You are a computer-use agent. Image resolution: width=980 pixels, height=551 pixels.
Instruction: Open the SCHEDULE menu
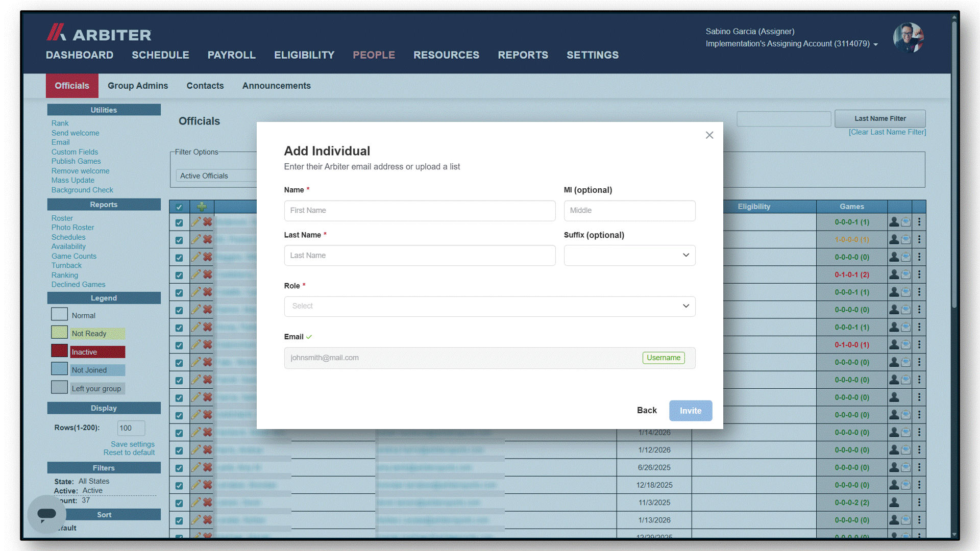[160, 55]
